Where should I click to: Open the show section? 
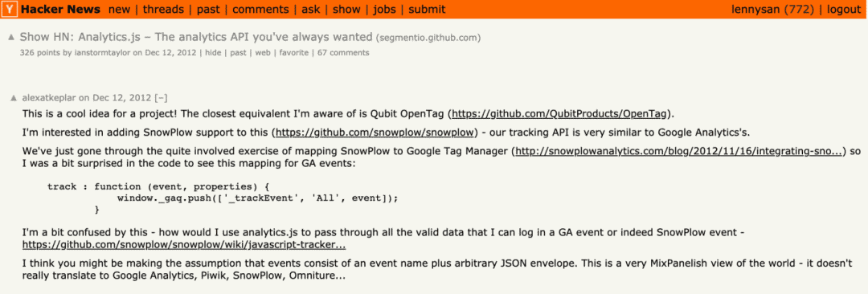(x=346, y=10)
